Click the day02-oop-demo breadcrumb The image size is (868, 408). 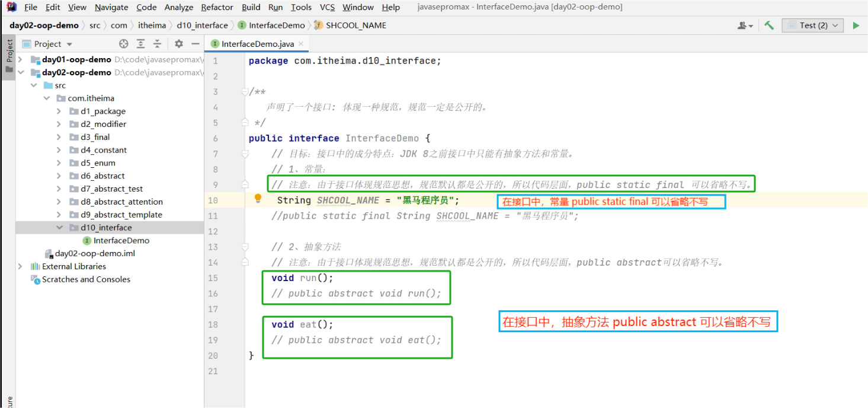coord(44,26)
